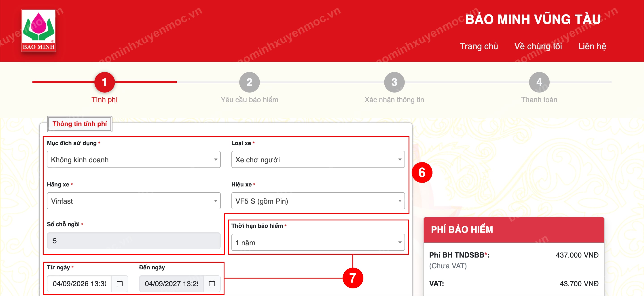The height and width of the screenshot is (296, 644).
Task: Click the PHÍ BẢO HIỂM panel header
Action: coord(514,230)
